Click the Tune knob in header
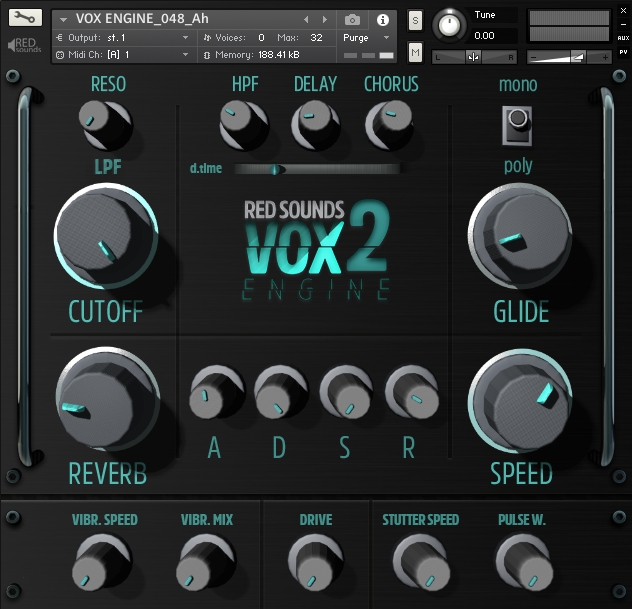This screenshot has width=632, height=609. coord(451,24)
